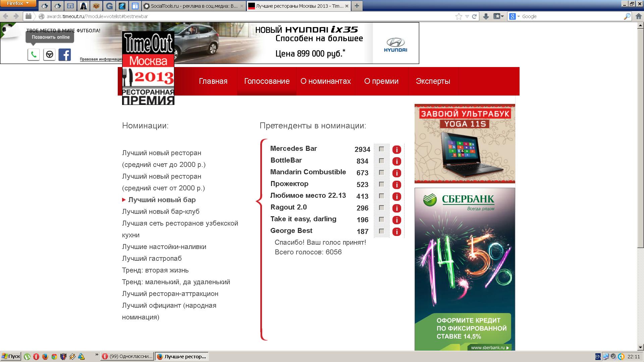The height and width of the screenshot is (362, 644).
Task: Go to О номинантах section
Action: pyautogui.click(x=326, y=81)
